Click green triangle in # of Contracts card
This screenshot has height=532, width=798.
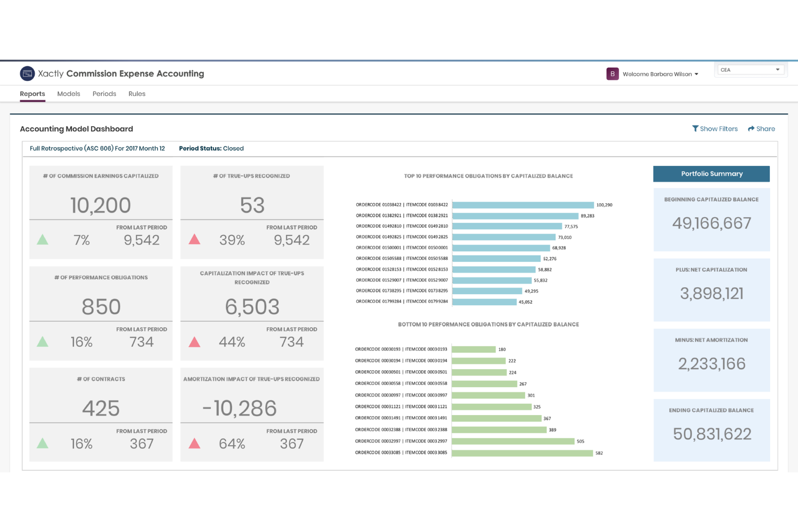point(43,443)
